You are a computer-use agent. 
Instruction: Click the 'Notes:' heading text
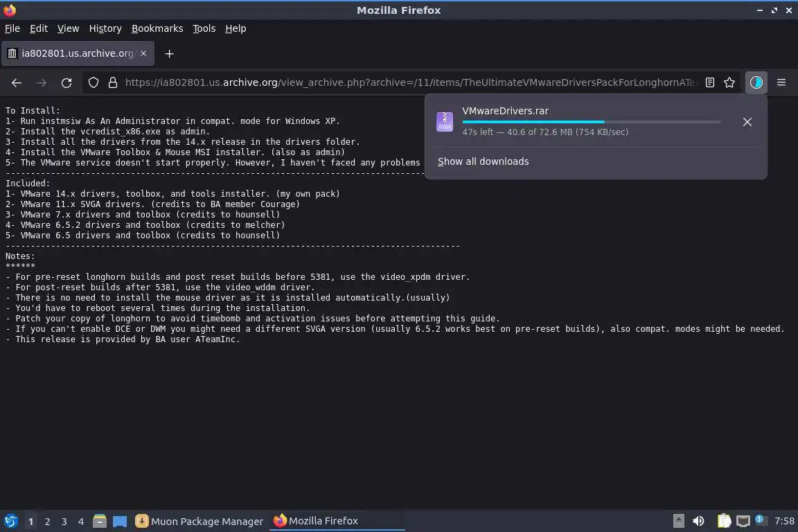click(20, 256)
